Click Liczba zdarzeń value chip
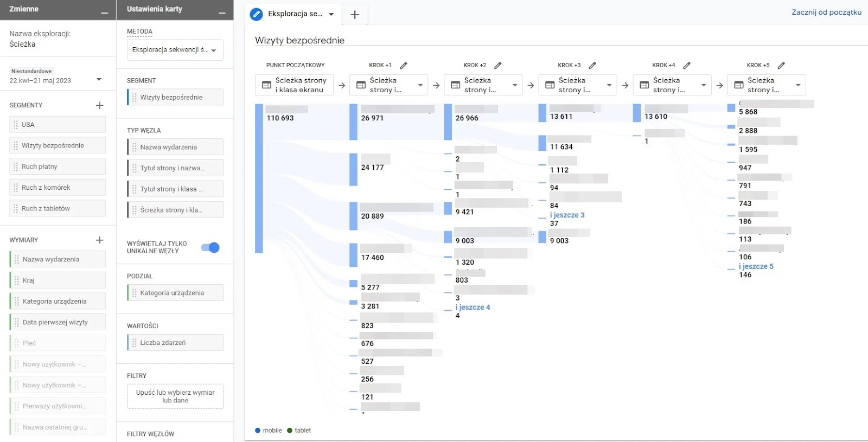 click(175, 343)
